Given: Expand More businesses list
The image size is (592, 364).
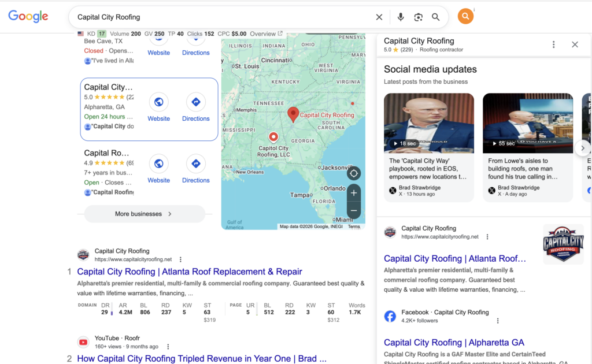Looking at the screenshot, I should [145, 214].
